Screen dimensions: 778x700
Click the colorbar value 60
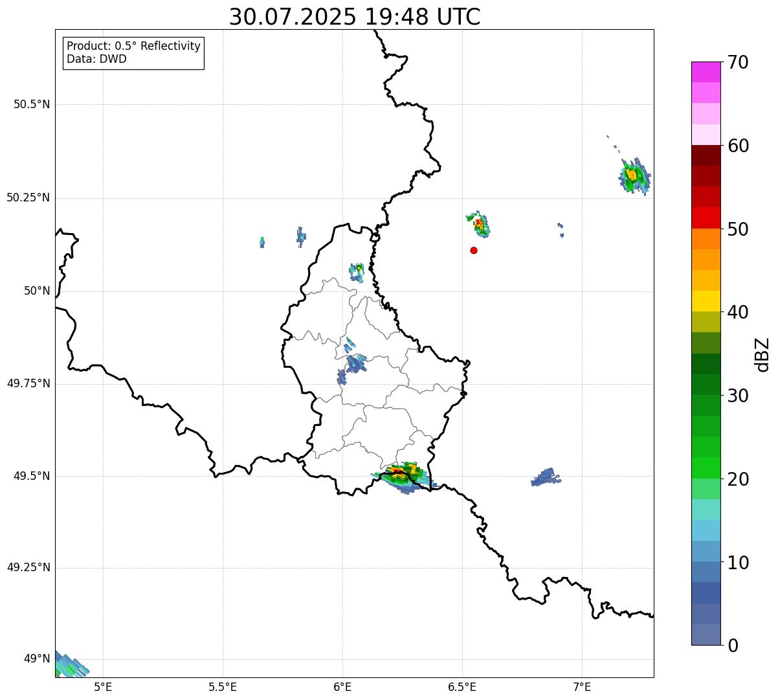(x=738, y=146)
